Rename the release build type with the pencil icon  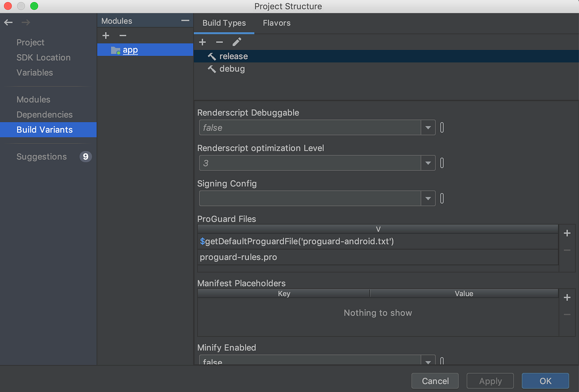tap(236, 42)
